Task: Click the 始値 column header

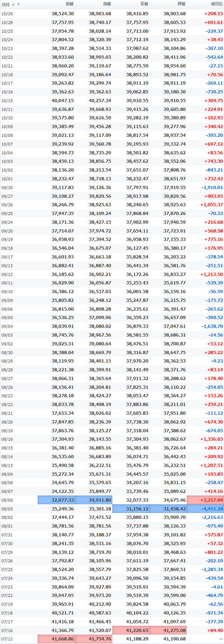Action: 69,4
